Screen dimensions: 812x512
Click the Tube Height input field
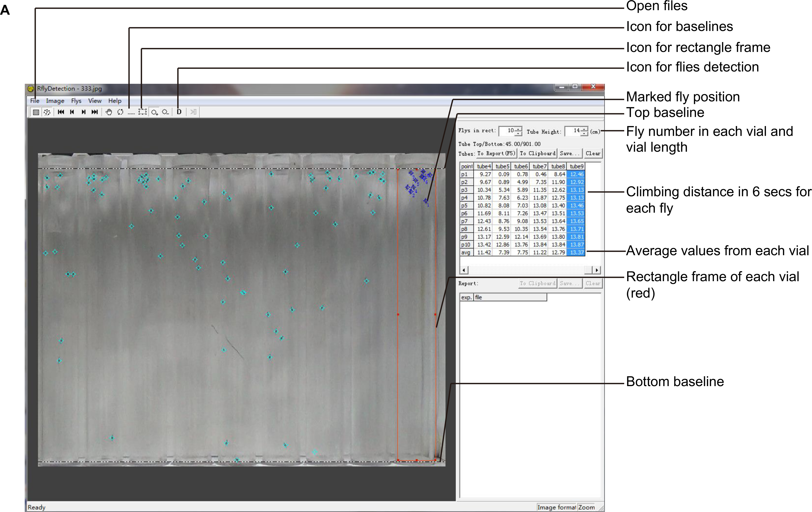573,131
